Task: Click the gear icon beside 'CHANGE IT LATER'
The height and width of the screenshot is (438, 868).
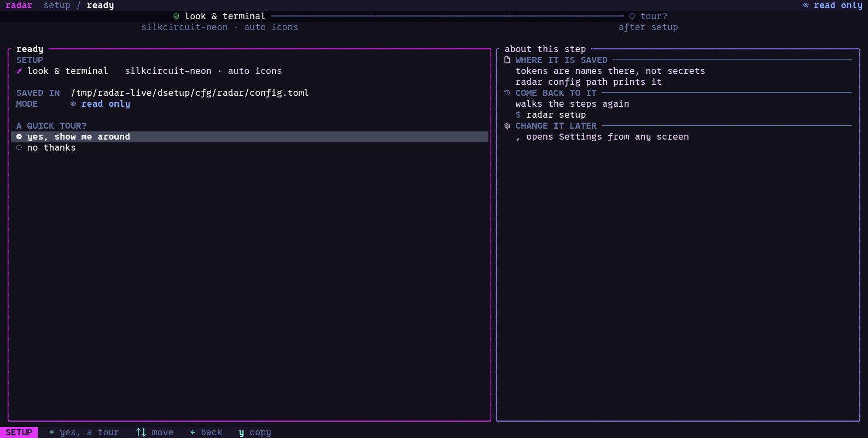Action: click(507, 126)
